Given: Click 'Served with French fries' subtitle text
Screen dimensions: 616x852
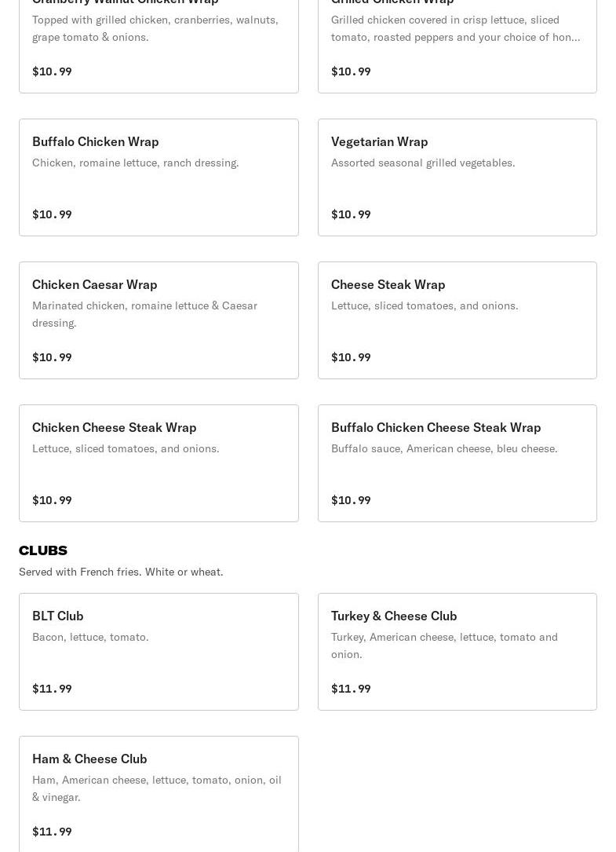Looking at the screenshot, I should coord(121,572).
